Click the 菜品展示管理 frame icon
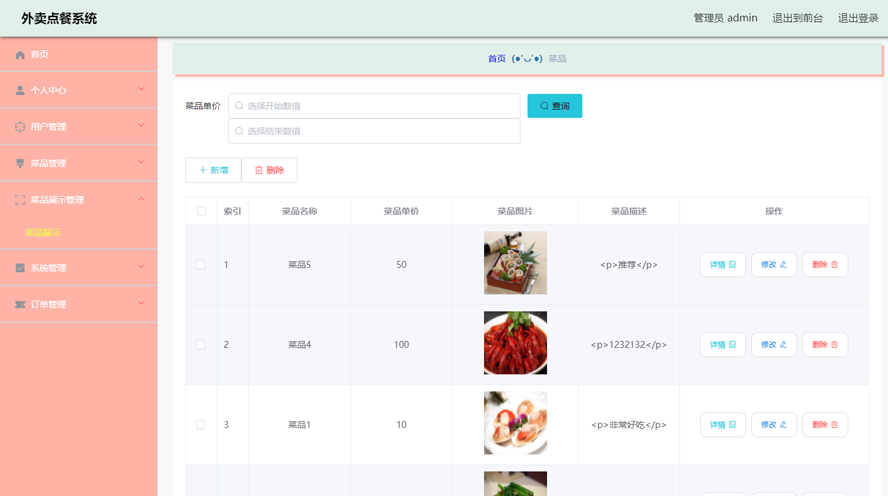The width and height of the screenshot is (888, 496). 20,200
